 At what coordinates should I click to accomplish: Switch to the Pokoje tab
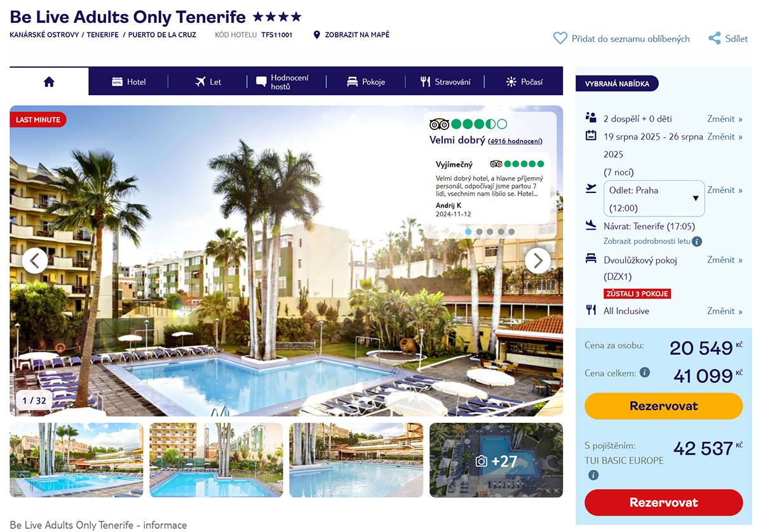click(x=366, y=81)
